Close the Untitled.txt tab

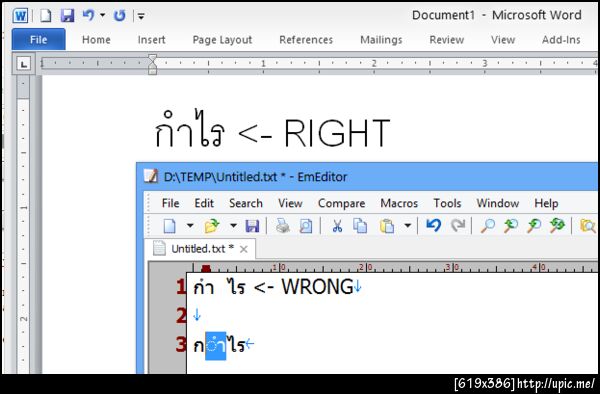[x=243, y=249]
